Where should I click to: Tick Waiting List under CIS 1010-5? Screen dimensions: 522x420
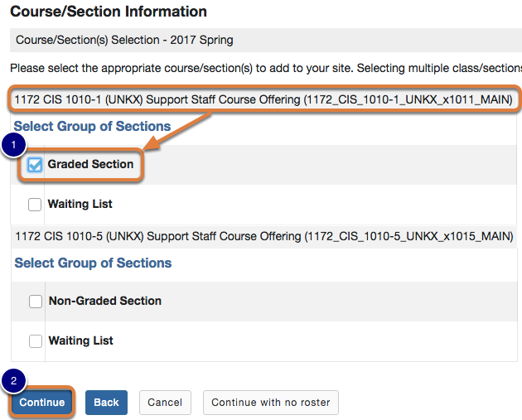click(x=36, y=341)
